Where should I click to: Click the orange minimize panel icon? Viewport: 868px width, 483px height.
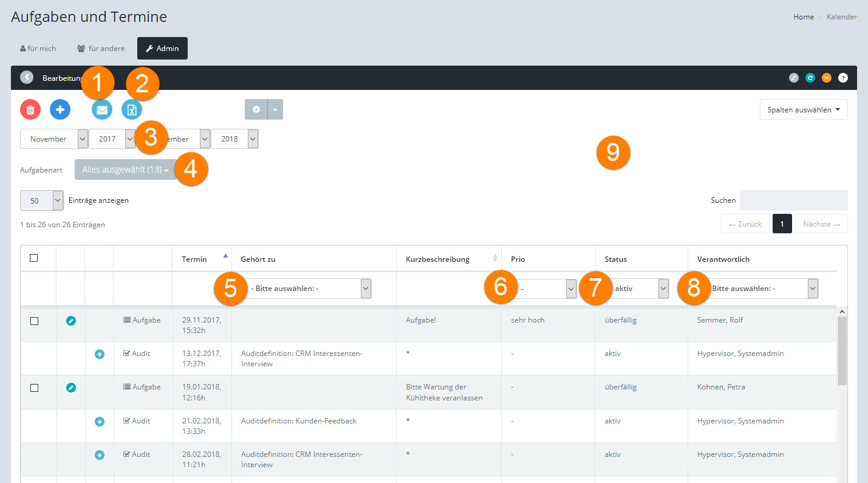(826, 78)
